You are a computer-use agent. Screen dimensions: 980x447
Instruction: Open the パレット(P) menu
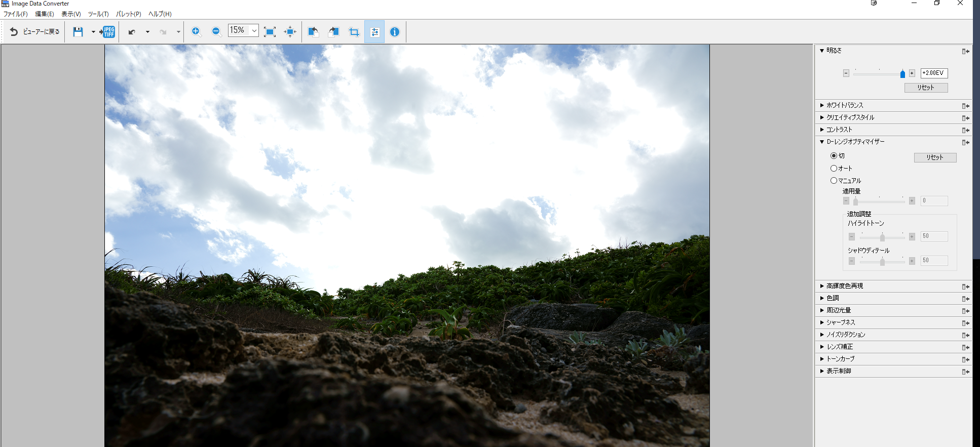point(128,14)
